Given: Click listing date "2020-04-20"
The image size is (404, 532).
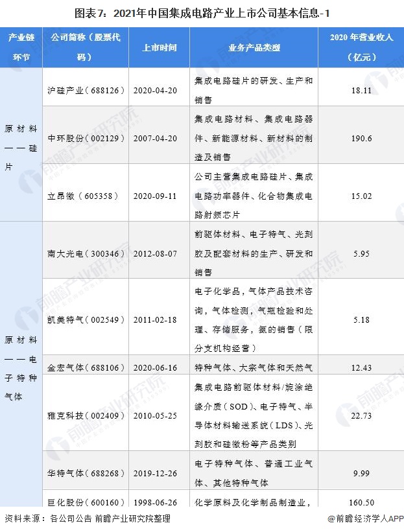Looking at the screenshot, I should 155,91.
